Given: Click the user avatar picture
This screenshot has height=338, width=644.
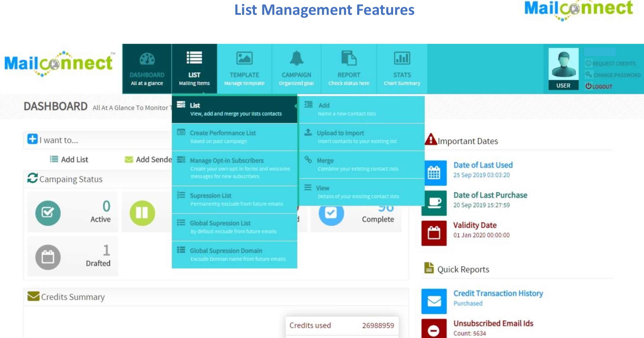Looking at the screenshot, I should click(563, 64).
